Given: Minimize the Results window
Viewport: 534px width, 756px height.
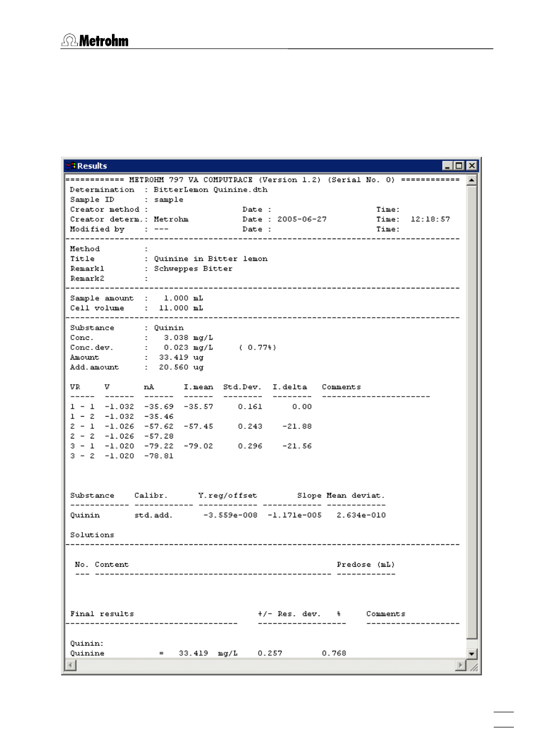Looking at the screenshot, I should (447, 166).
